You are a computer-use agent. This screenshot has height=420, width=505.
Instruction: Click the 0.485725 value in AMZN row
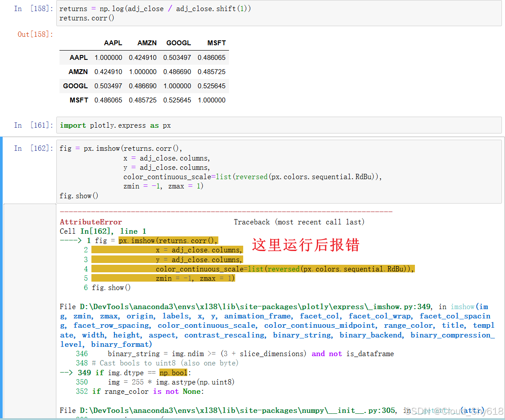tap(212, 72)
